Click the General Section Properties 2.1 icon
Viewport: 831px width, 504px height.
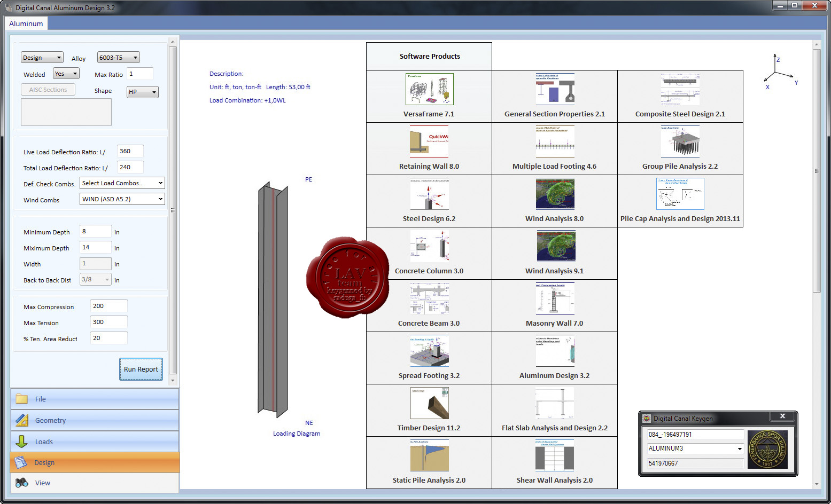(x=555, y=89)
